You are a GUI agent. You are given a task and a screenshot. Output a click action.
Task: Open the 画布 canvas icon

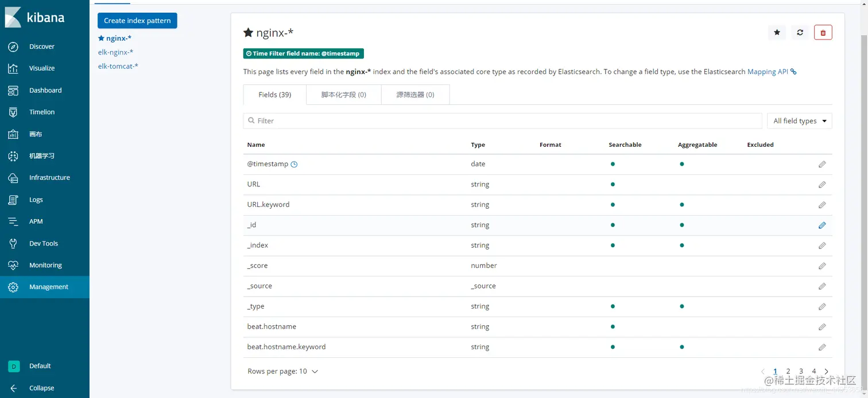tap(13, 134)
